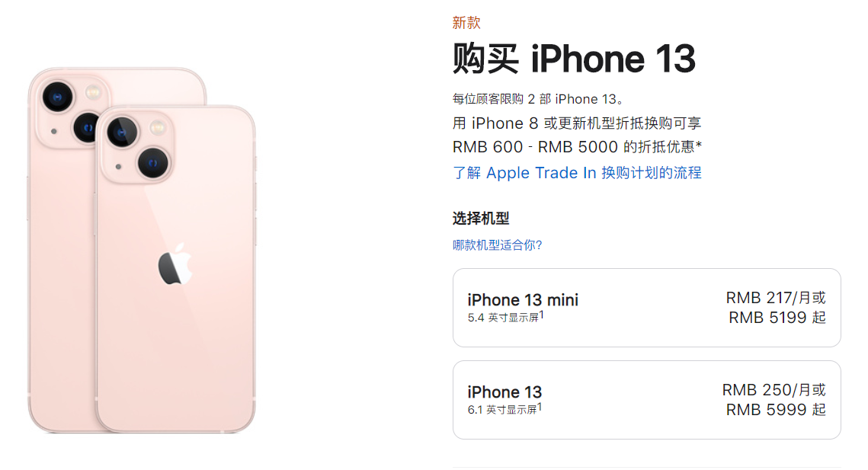
Task: Click the upper camera lens on the front phone
Action: (122, 133)
